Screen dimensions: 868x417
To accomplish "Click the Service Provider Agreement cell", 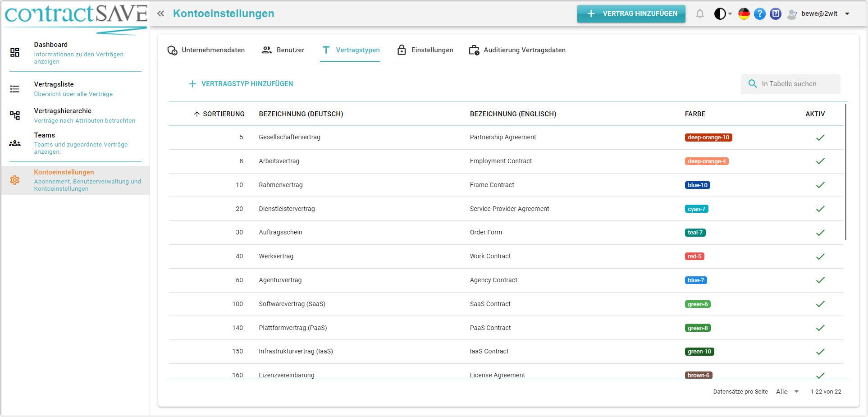I will coord(509,209).
